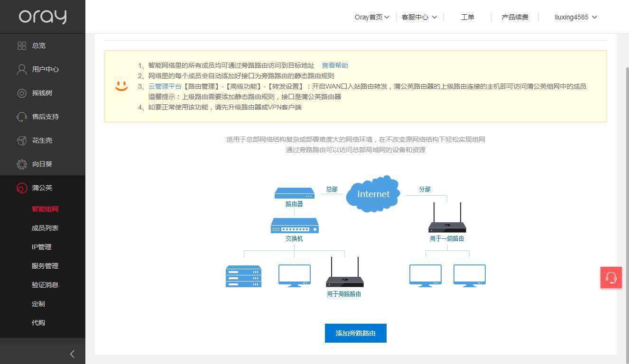
Task: Open the 查看帮助 help link
Action: click(335, 65)
